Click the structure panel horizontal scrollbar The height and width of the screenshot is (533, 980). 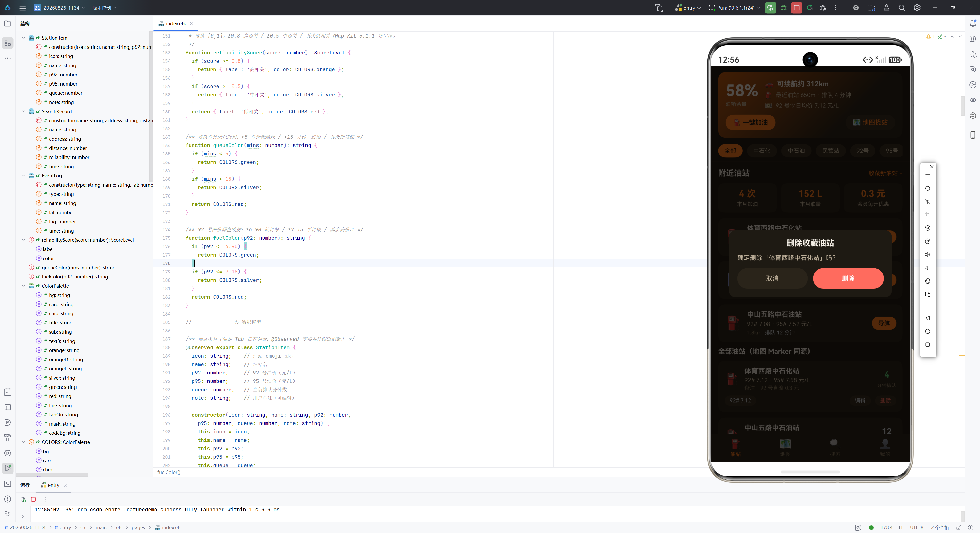coord(52,474)
